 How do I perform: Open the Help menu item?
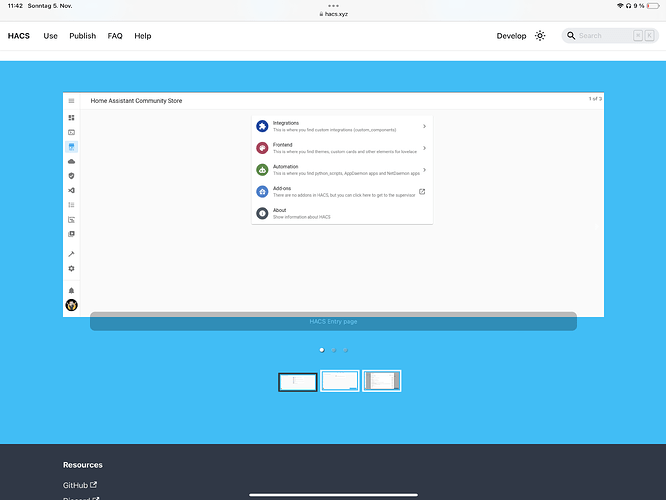tap(143, 36)
